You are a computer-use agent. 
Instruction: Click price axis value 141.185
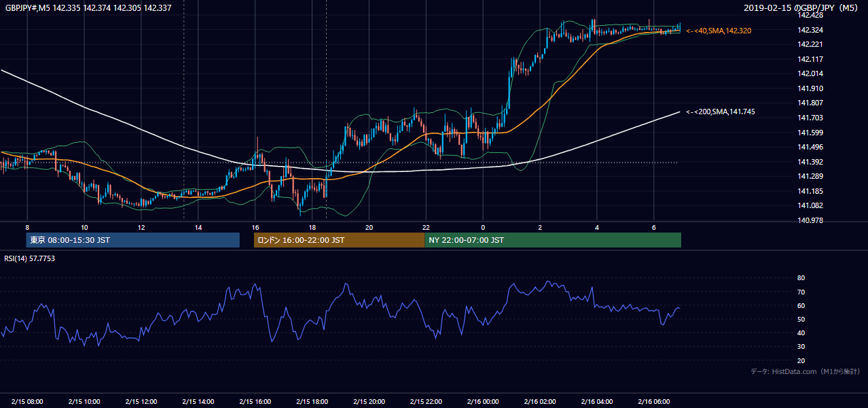pyautogui.click(x=811, y=191)
